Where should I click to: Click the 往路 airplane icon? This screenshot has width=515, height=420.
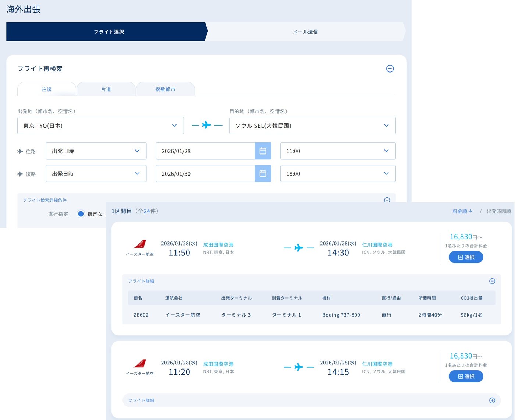click(20, 151)
